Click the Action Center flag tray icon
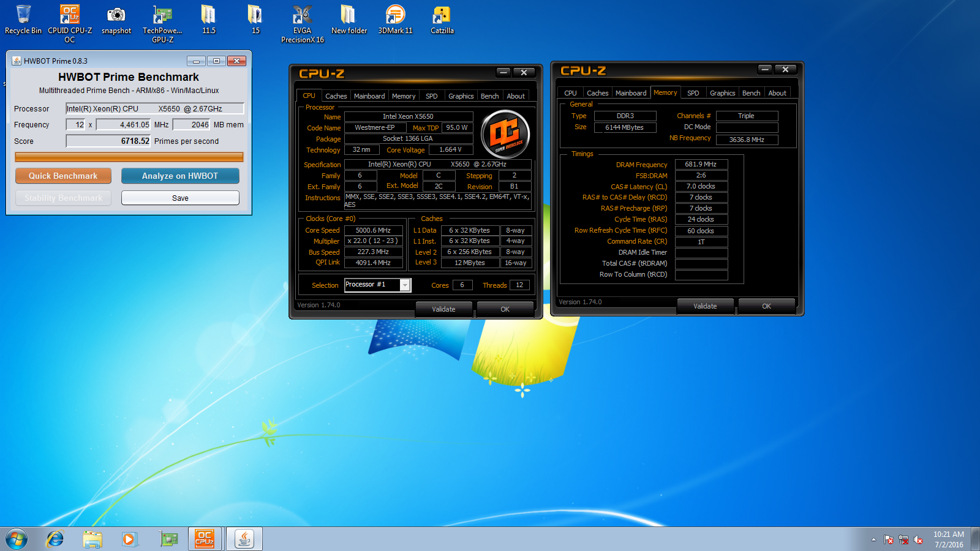This screenshot has height=551, width=980. pyautogui.click(x=889, y=539)
